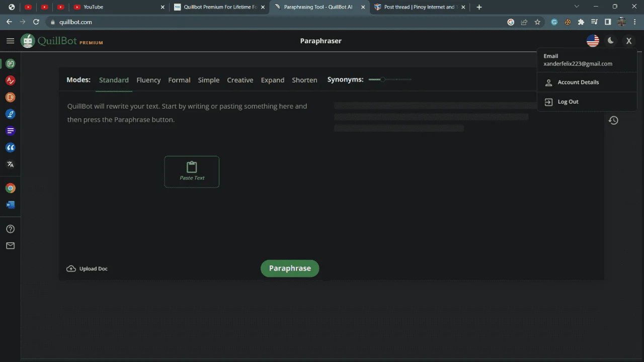Reload the page with the refresh icon
Image resolution: width=644 pixels, height=362 pixels.
tap(36, 22)
